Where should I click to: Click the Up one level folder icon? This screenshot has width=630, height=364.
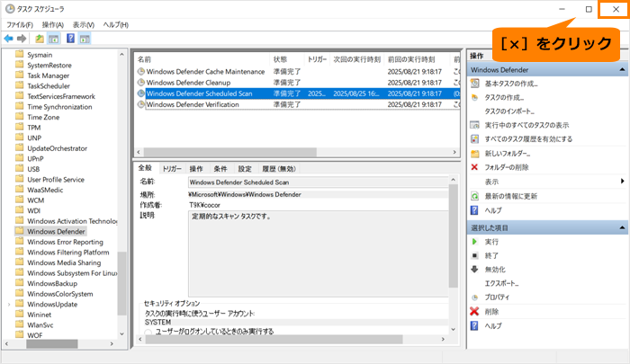click(40, 39)
